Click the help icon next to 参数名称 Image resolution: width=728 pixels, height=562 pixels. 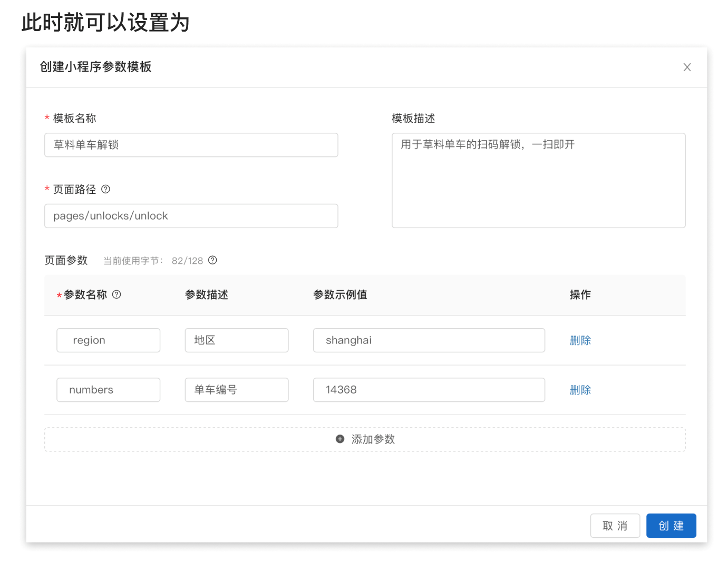117,294
